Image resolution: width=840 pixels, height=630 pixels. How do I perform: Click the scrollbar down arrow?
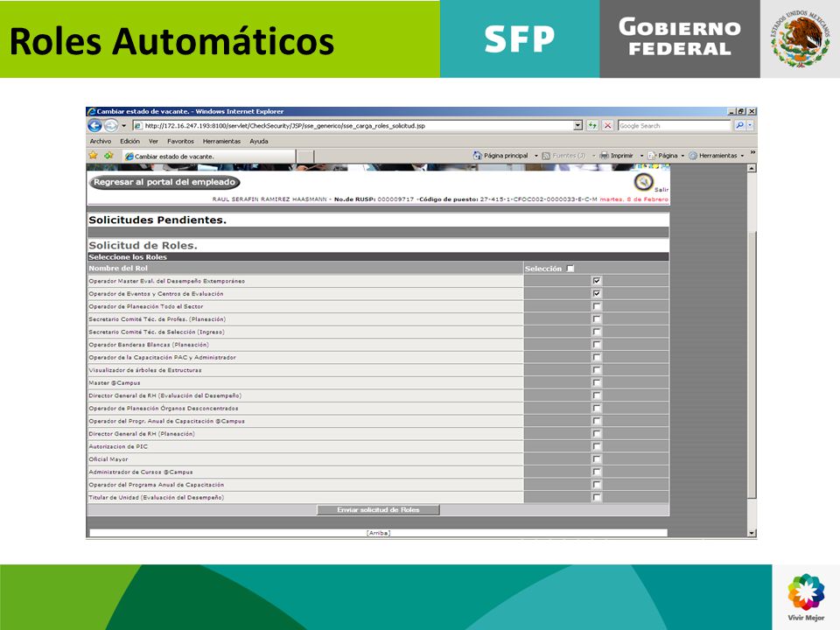(x=752, y=533)
